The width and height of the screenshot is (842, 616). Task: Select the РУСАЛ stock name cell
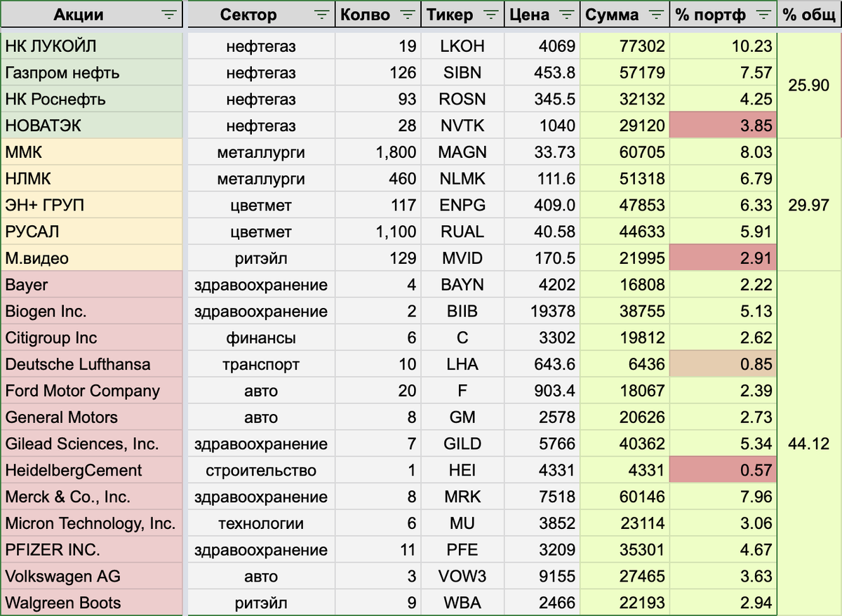[x=92, y=232]
